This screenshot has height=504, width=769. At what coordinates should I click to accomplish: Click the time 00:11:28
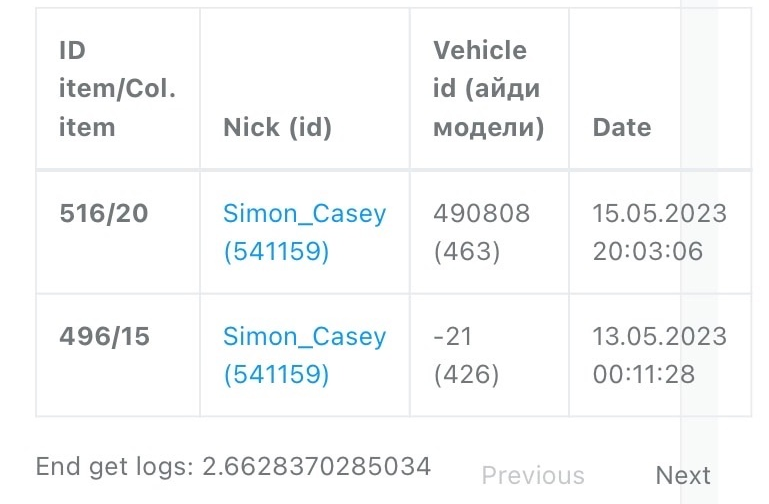click(x=643, y=374)
